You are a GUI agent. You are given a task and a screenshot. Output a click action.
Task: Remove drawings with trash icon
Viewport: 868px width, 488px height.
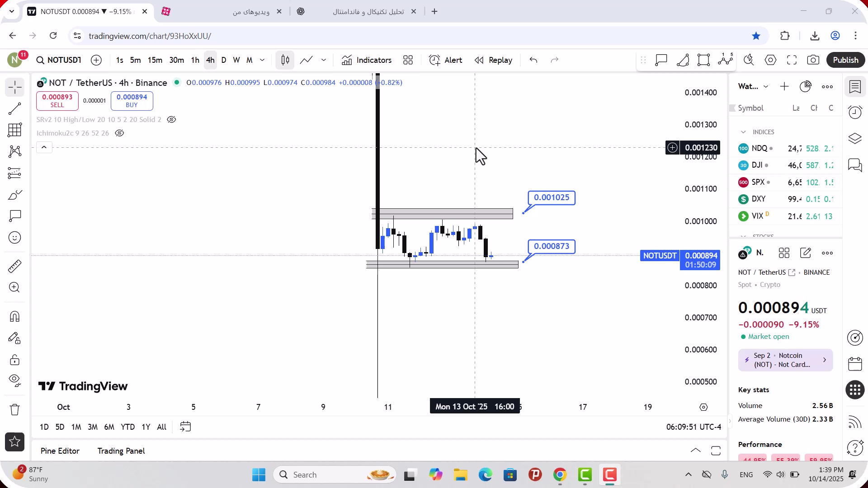[x=15, y=410]
